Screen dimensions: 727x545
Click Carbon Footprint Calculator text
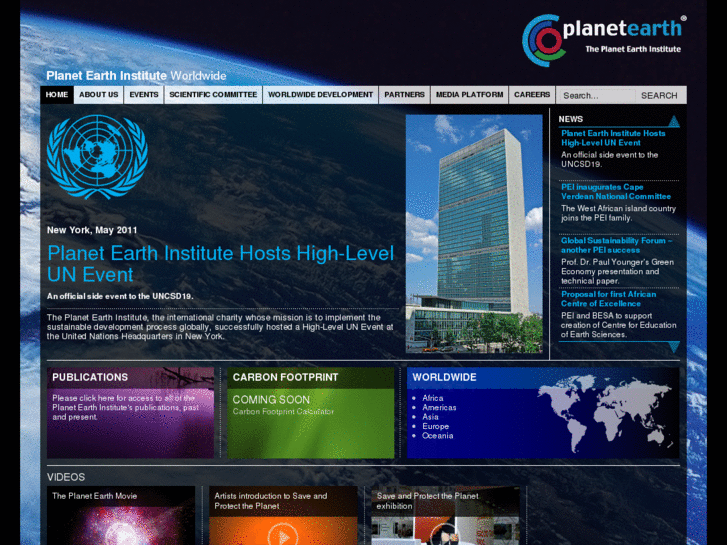tap(283, 411)
